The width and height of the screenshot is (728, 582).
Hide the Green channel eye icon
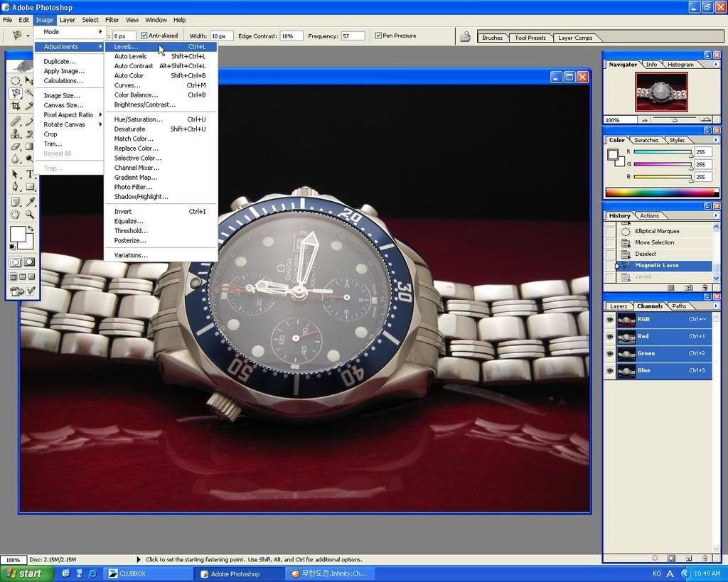(x=610, y=354)
